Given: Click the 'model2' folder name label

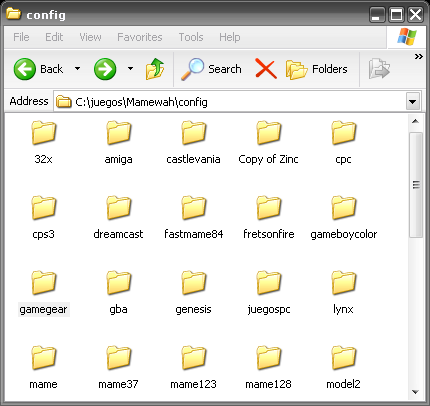Looking at the screenshot, I should point(343,384).
